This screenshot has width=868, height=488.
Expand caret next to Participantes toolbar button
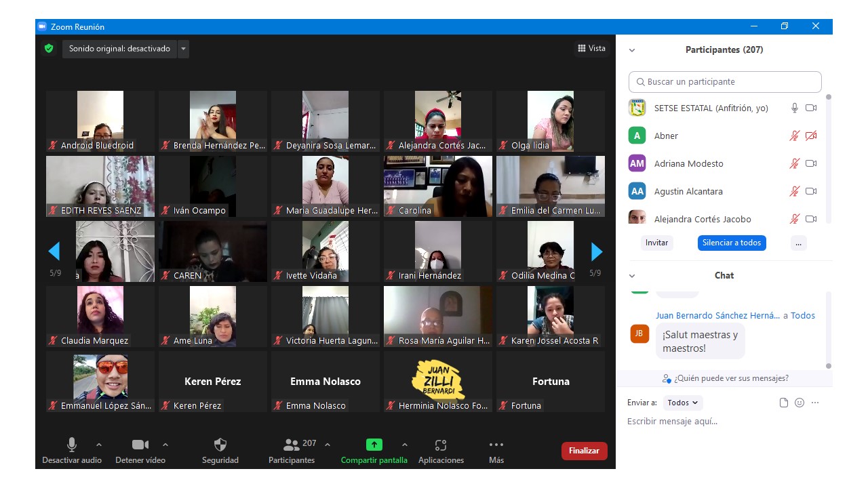point(328,445)
